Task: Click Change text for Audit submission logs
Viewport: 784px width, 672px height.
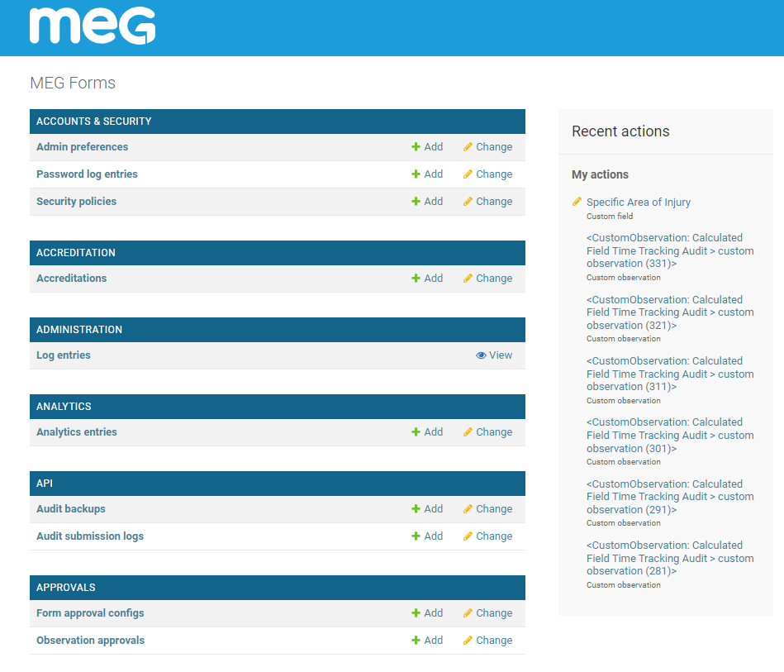Action: [494, 536]
